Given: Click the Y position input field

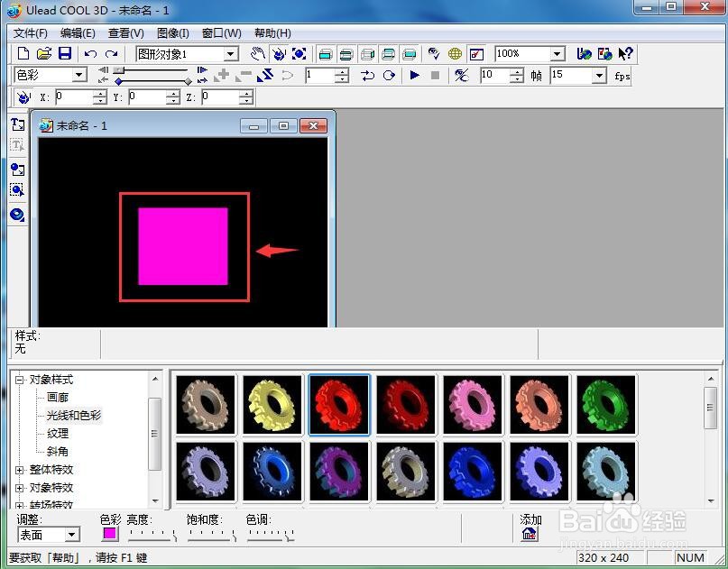Looking at the screenshot, I should [147, 97].
